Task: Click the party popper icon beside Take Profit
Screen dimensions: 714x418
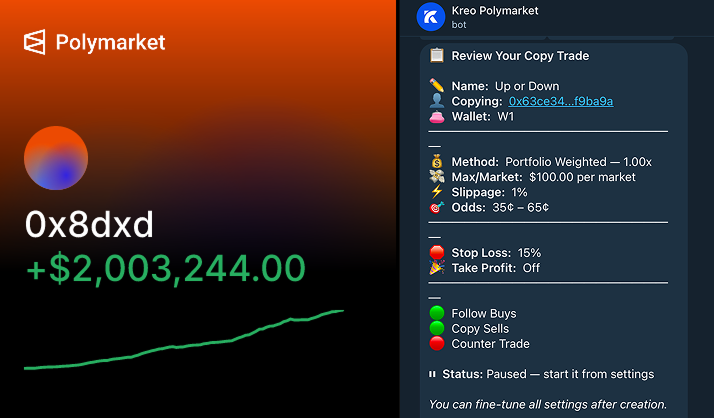Action: click(x=437, y=268)
